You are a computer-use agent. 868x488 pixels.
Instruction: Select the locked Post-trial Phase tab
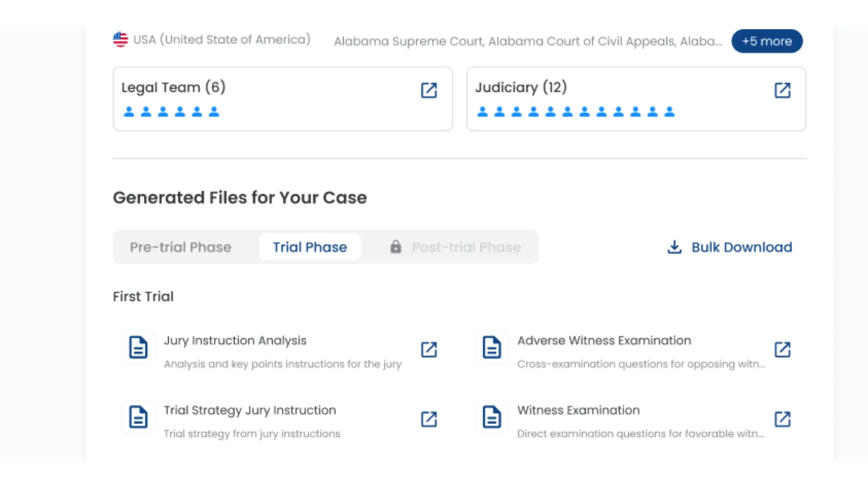[x=456, y=247]
